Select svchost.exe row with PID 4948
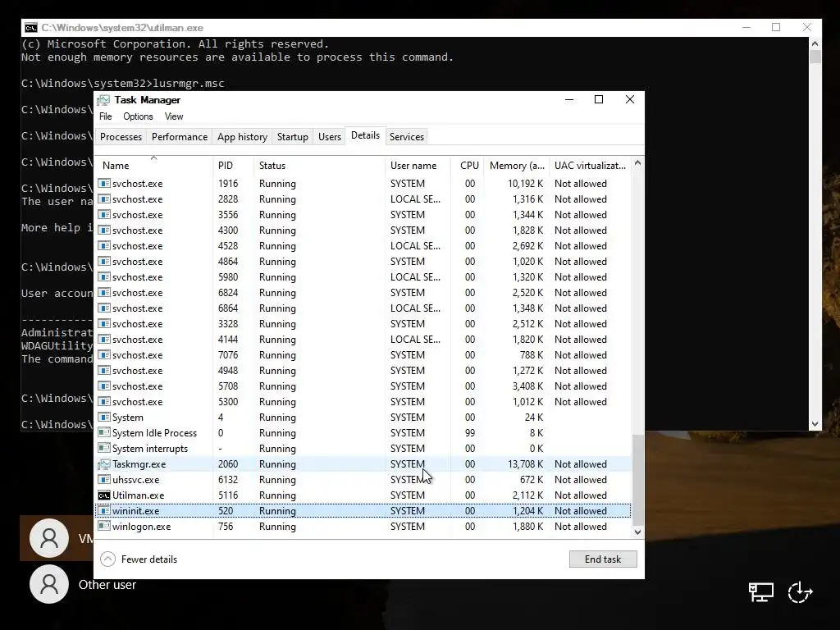The image size is (840, 630). pos(363,370)
